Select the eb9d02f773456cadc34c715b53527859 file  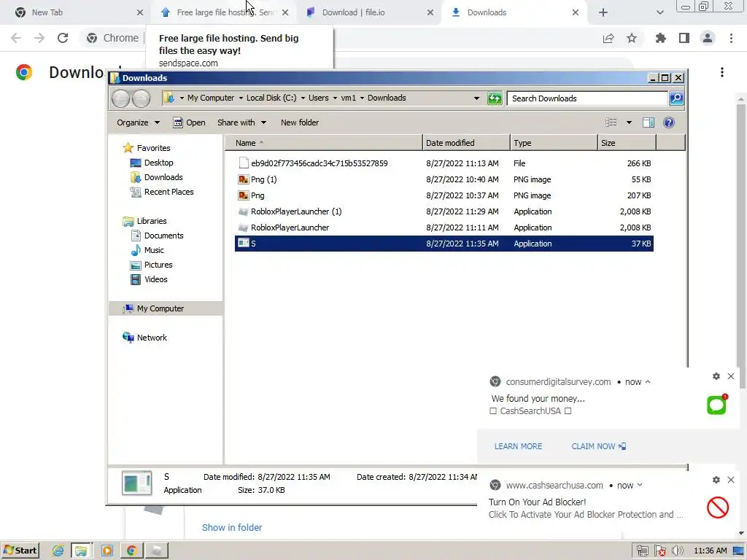point(444,163)
